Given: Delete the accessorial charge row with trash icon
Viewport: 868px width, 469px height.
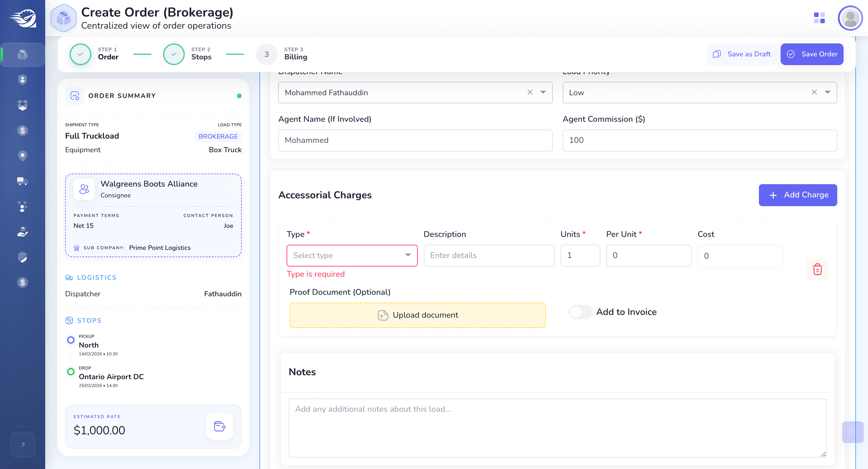Looking at the screenshot, I should pos(817,269).
